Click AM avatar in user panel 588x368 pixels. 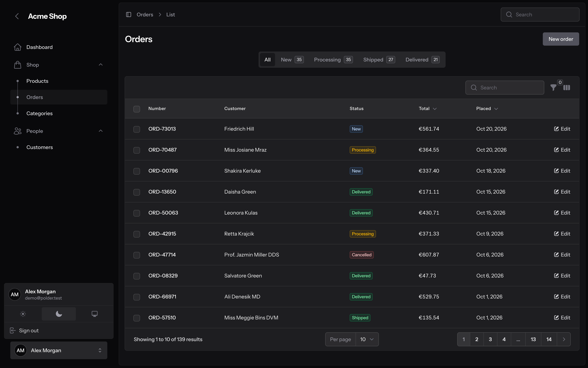click(x=15, y=295)
